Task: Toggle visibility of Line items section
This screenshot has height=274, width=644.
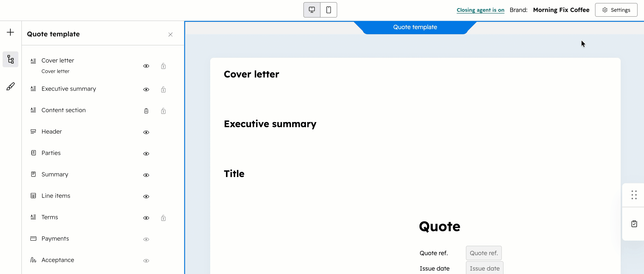Action: coord(146,197)
